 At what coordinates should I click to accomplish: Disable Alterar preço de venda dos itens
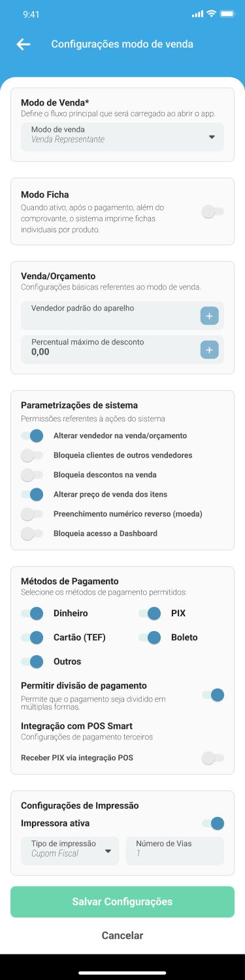pyautogui.click(x=32, y=494)
